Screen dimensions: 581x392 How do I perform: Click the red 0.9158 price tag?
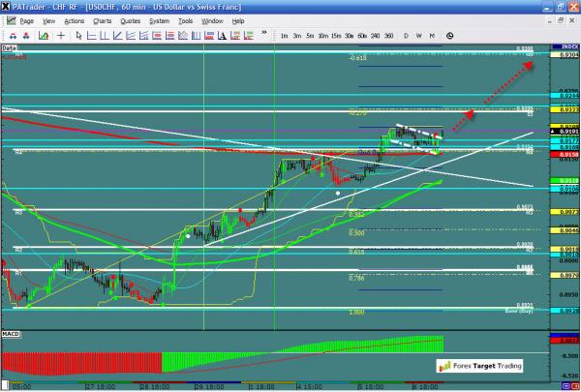pyautogui.click(x=566, y=155)
